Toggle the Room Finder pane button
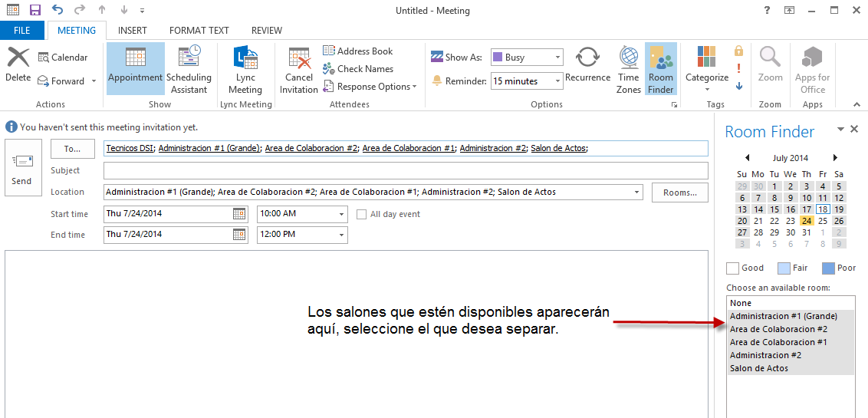 coord(660,68)
